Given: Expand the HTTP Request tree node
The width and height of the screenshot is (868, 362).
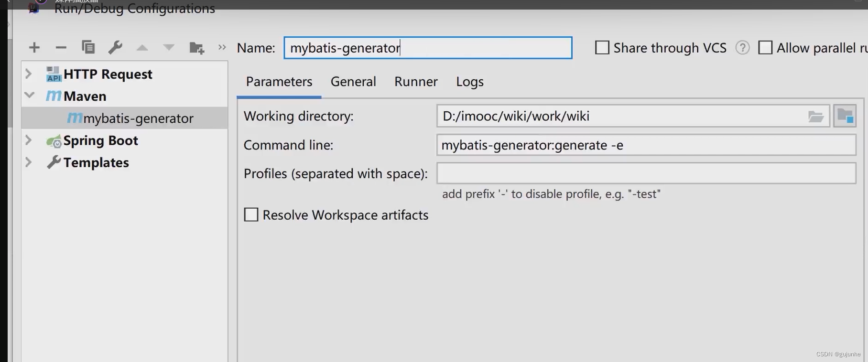Looking at the screenshot, I should [29, 74].
